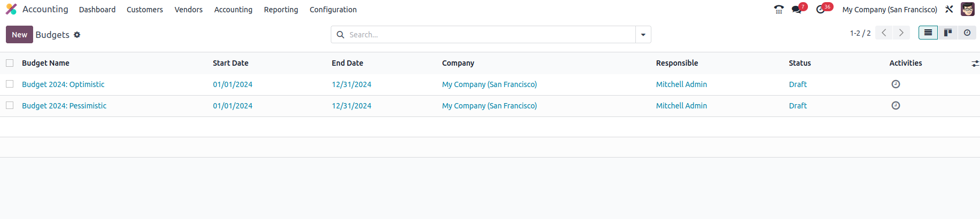This screenshot has width=980, height=219.
Task: Open the Configuration menu
Action: (x=333, y=10)
